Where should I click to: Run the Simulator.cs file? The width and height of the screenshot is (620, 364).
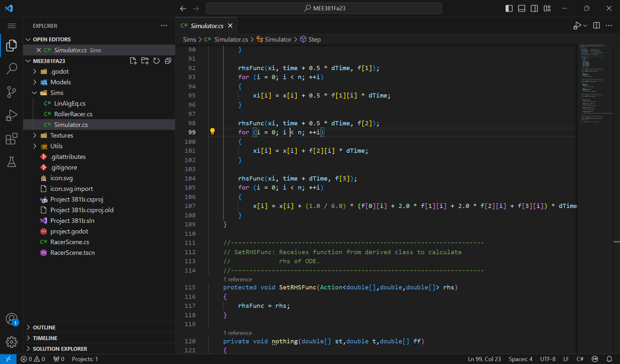point(578,26)
